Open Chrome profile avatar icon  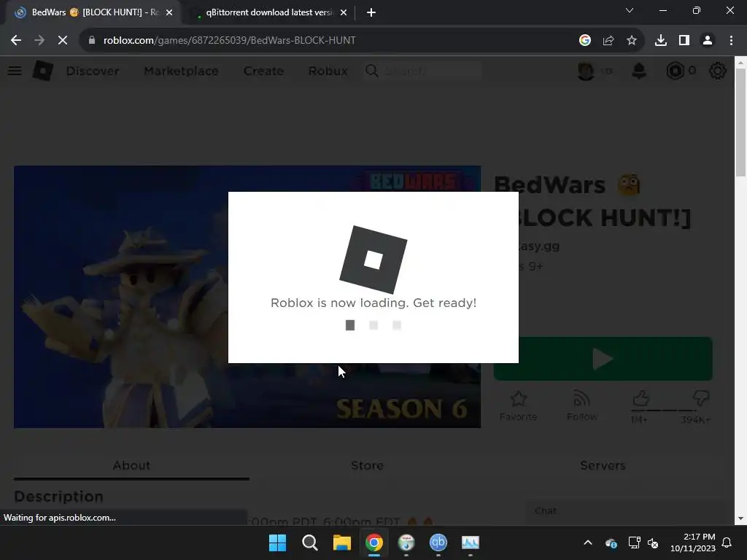click(x=708, y=41)
